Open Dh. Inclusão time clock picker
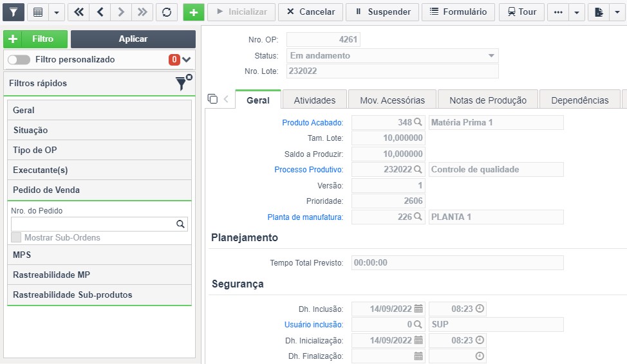 480,309
